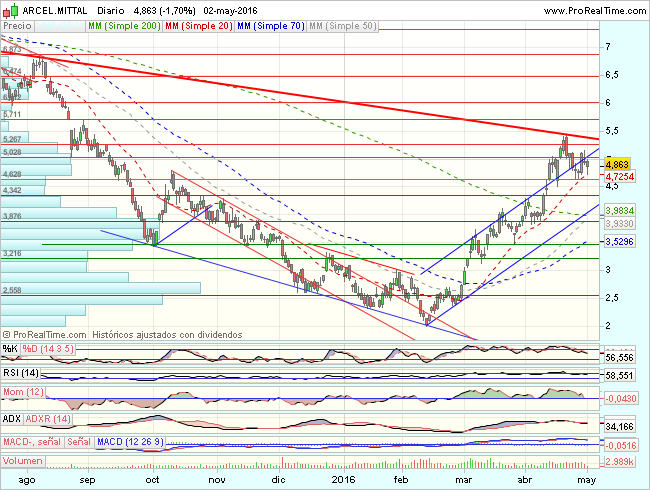Click the 4,863 (-1,70%) quote text

(164, 11)
